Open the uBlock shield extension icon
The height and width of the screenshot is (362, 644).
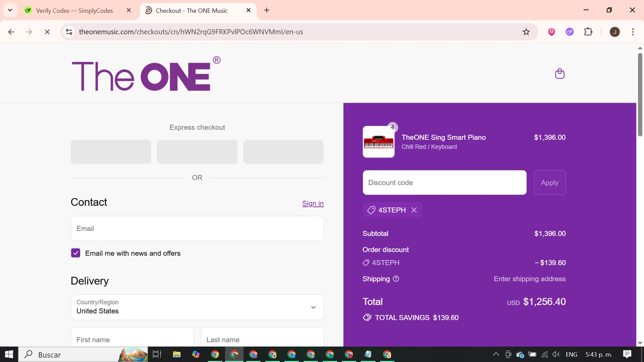[x=551, y=32]
